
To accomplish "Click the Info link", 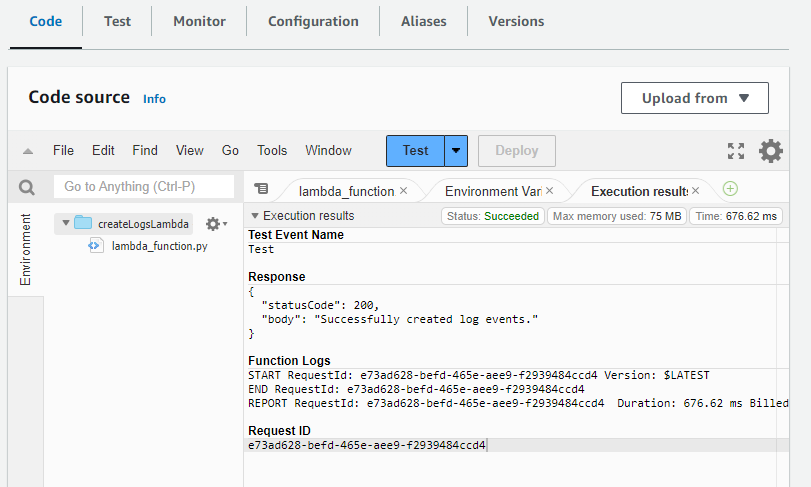I will pos(154,99).
